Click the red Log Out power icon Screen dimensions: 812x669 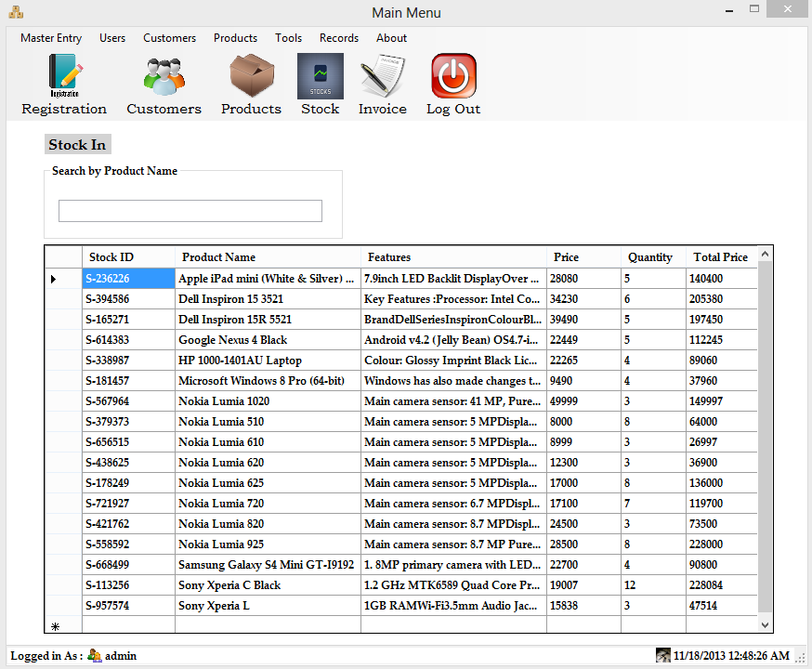[x=453, y=75]
